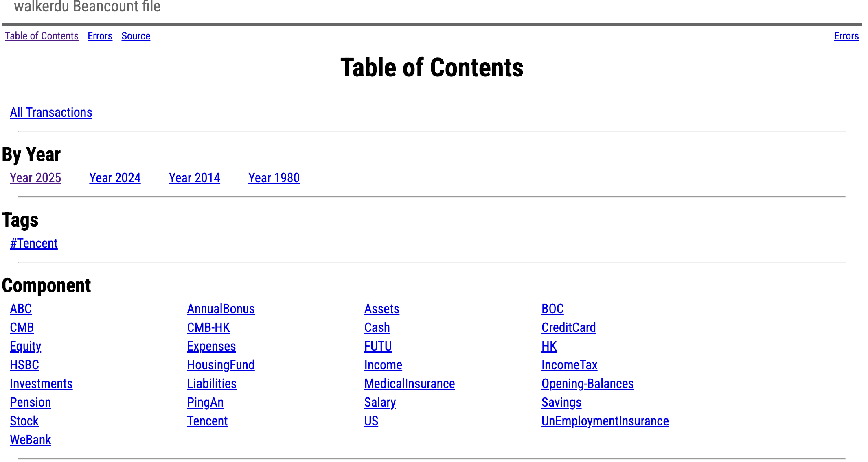View the CreditCard component
This screenshot has width=868, height=462.
[568, 327]
